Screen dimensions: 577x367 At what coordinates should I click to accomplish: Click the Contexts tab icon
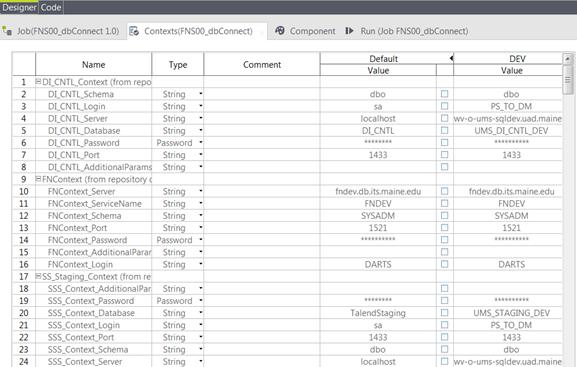pyautogui.click(x=134, y=31)
